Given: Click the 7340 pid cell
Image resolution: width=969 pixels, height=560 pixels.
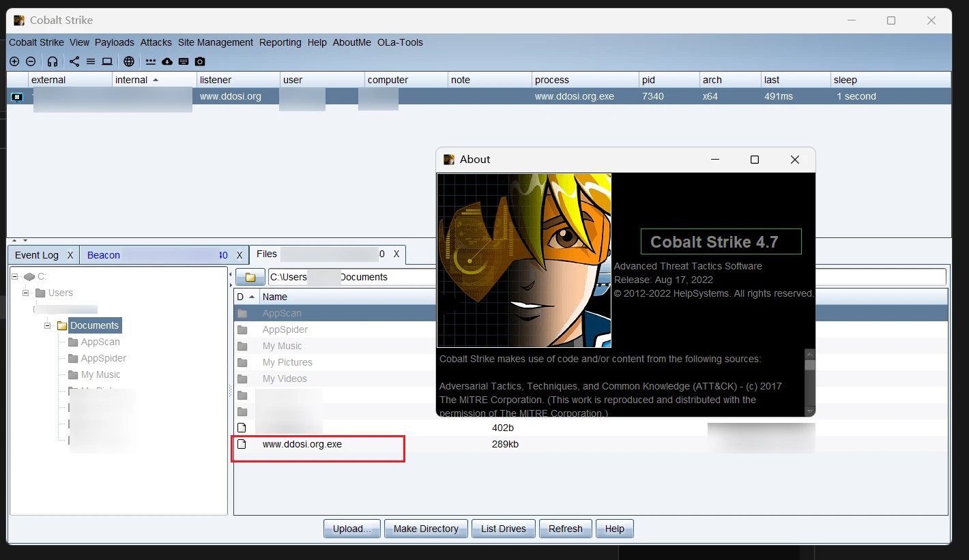Looking at the screenshot, I should coord(653,97).
